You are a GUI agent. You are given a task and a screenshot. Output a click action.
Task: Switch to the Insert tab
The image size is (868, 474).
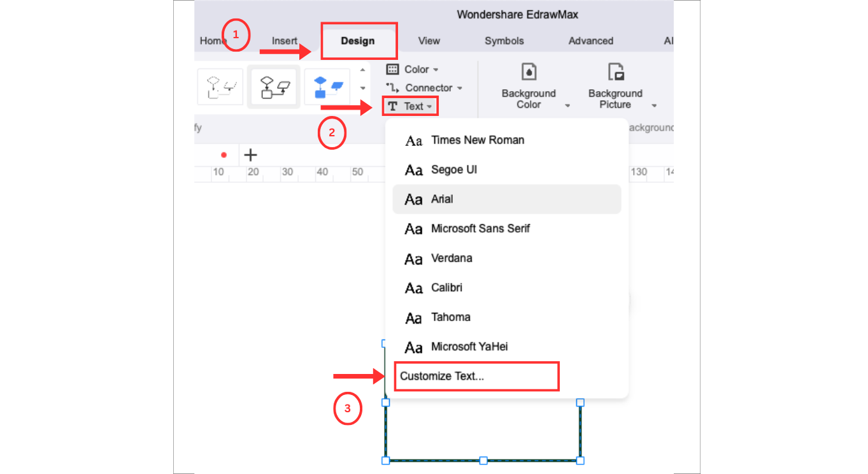tap(285, 41)
